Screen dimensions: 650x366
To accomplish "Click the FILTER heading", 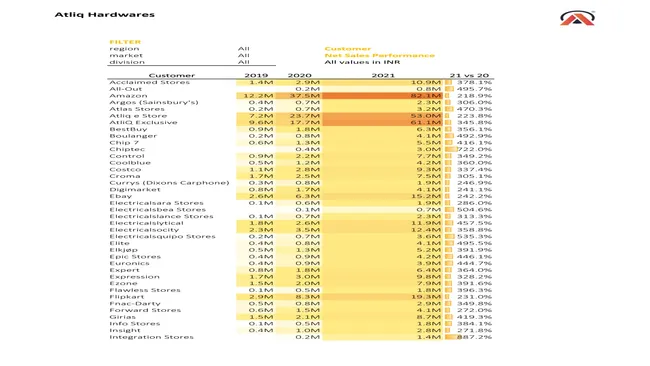I will [125, 42].
